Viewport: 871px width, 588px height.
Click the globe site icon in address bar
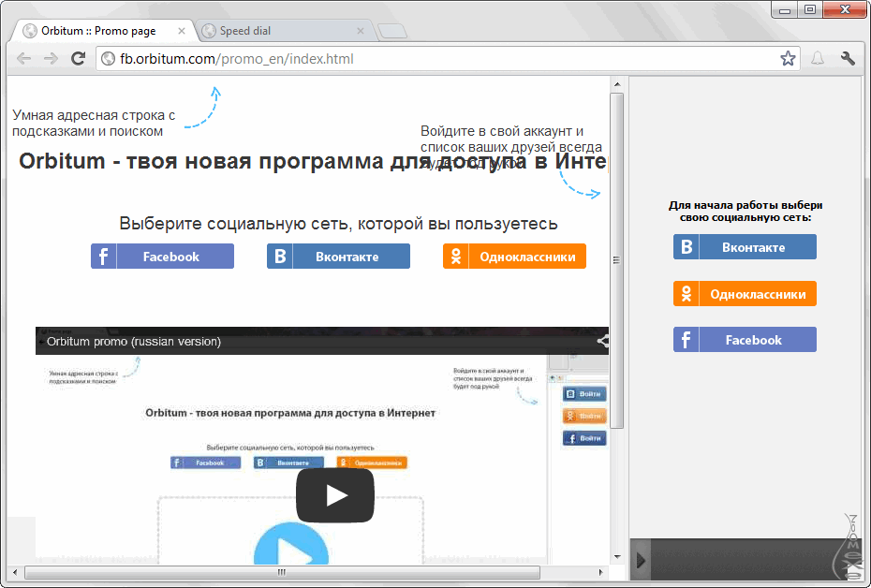pyautogui.click(x=109, y=59)
